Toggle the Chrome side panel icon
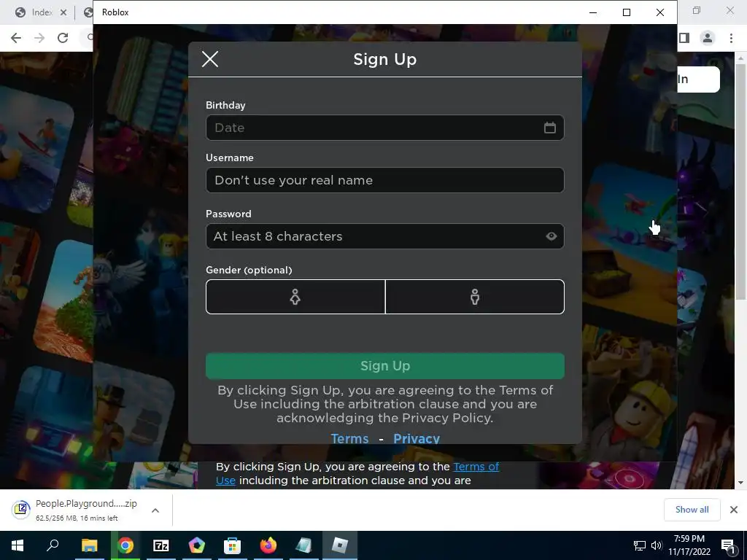 click(x=684, y=38)
